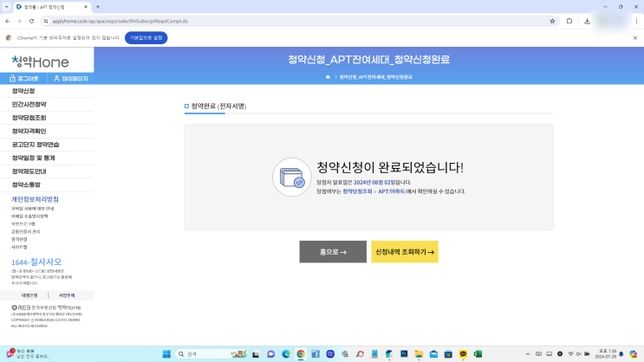The image size is (644, 362).
Task: Click the Wi-Fi icon in system tray
Action: [x=570, y=354]
